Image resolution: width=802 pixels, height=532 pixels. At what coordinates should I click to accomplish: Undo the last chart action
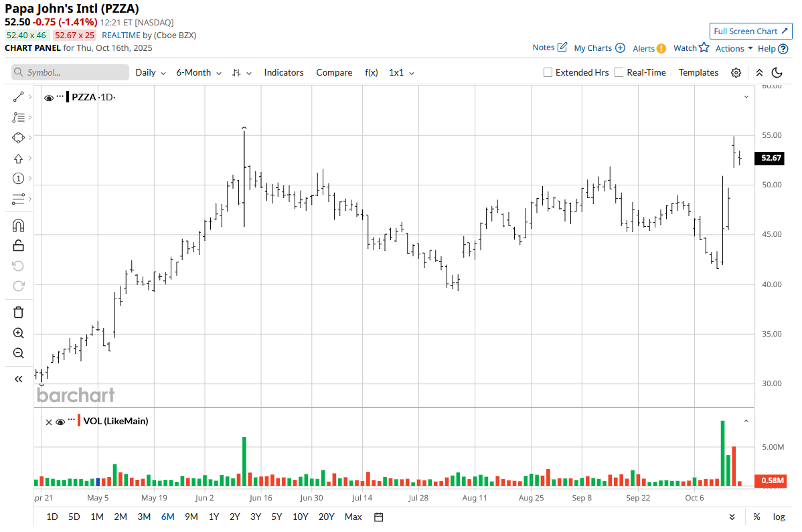19,266
